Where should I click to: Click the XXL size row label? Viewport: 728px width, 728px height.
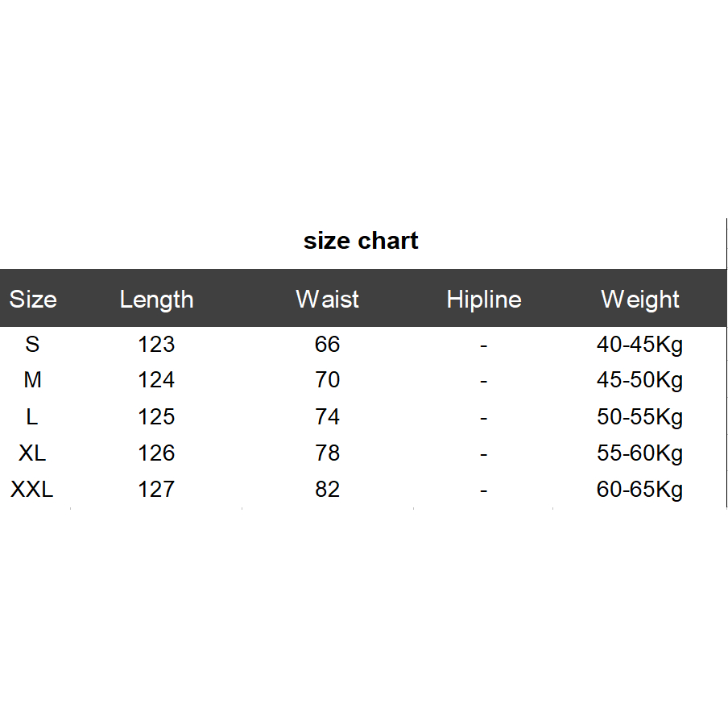point(32,490)
